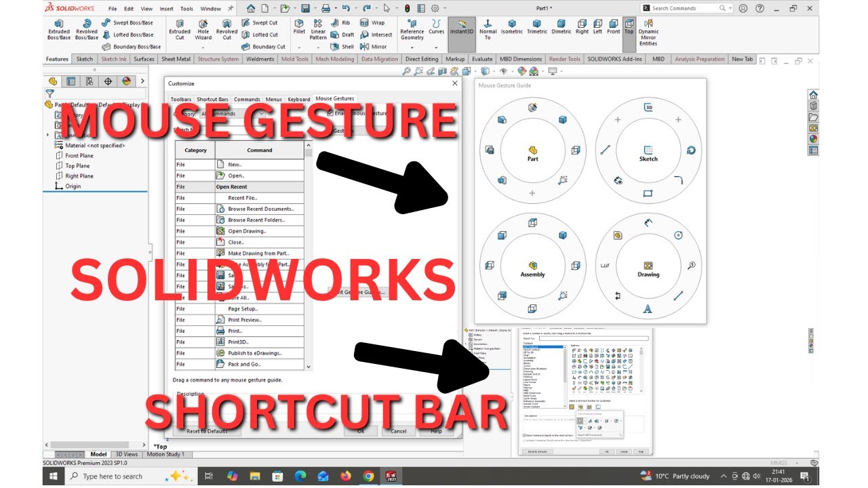Select the Fillet tool
The height and width of the screenshot is (488, 868).
[299, 27]
